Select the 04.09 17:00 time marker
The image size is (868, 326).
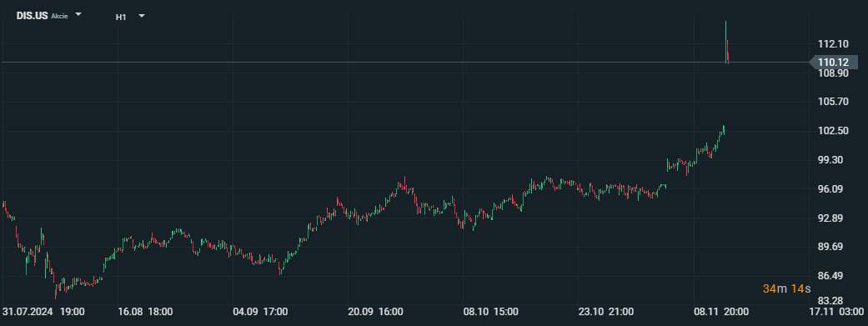[x=260, y=312]
